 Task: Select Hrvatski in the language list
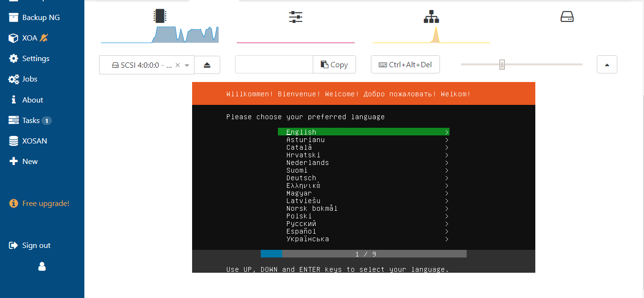tap(364, 155)
